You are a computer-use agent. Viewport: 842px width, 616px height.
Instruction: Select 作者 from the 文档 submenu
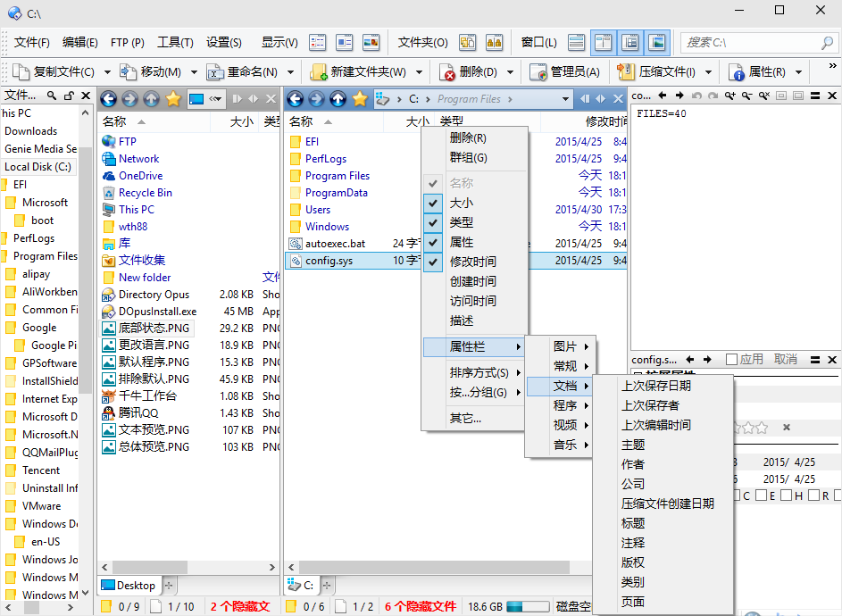click(x=631, y=463)
